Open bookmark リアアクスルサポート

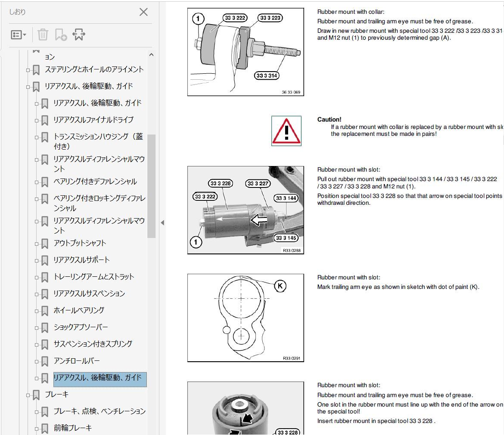pyautogui.click(x=82, y=260)
